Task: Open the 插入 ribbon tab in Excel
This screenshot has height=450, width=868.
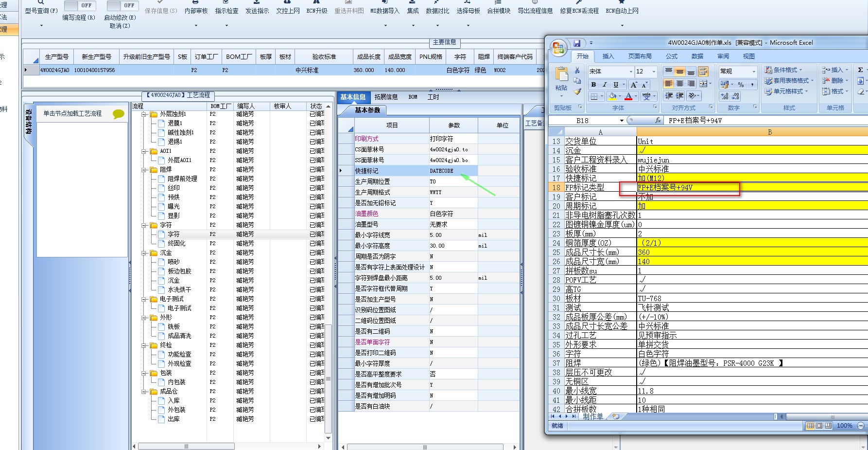Action: click(x=608, y=56)
